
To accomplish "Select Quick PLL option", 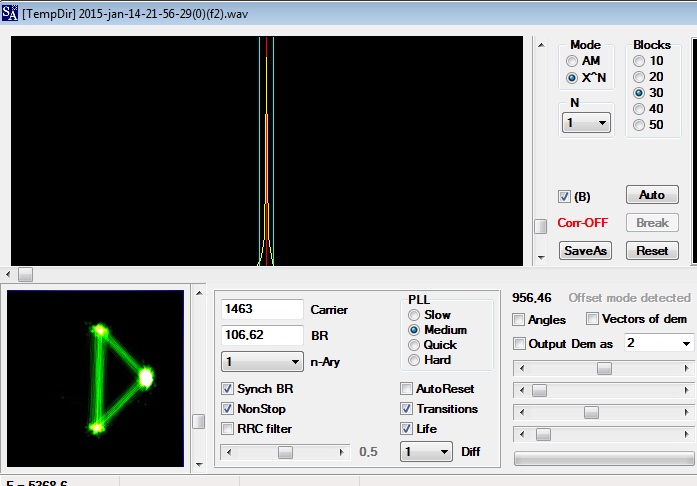I will 414,345.
